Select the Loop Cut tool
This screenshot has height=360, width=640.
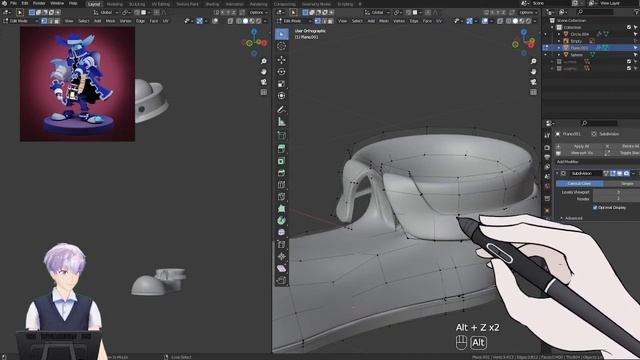tap(281, 184)
